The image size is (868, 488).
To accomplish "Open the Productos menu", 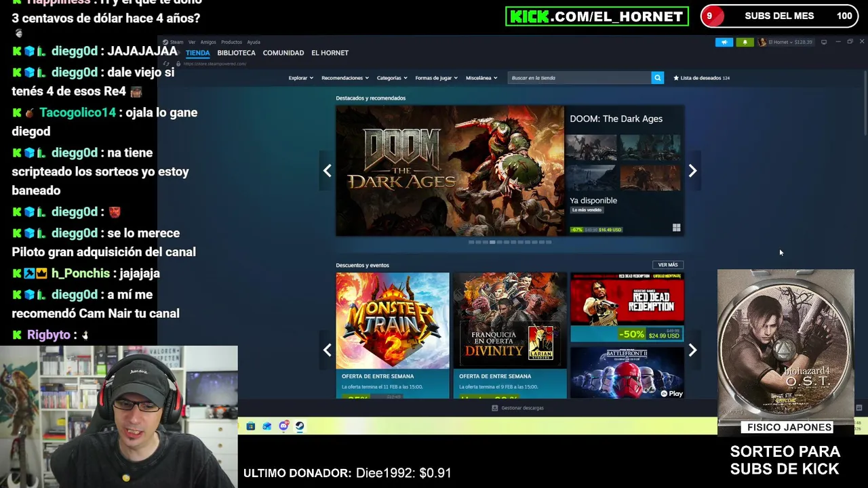I will click(231, 42).
